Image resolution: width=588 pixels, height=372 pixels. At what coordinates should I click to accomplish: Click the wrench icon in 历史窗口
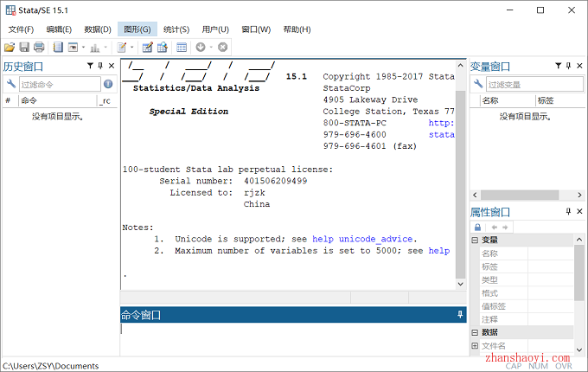(x=11, y=84)
